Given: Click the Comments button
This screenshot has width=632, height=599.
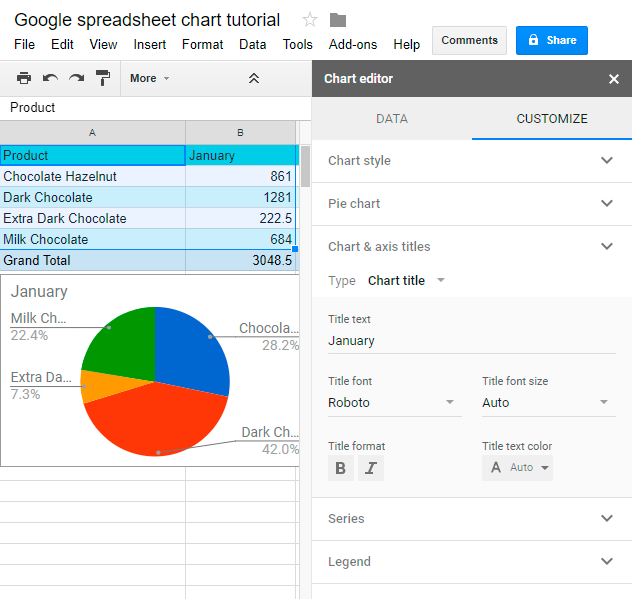Looking at the screenshot, I should pyautogui.click(x=469, y=40).
